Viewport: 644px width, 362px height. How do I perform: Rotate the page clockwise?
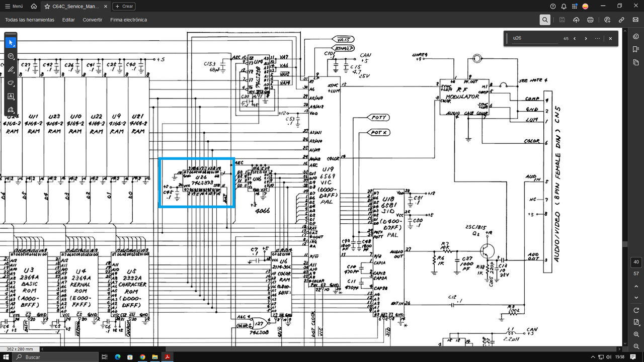coord(636,310)
